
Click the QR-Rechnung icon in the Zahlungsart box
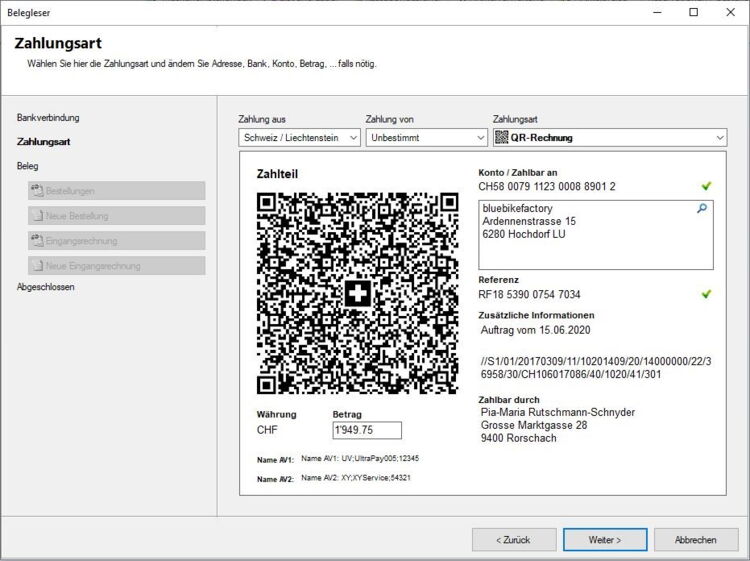502,138
